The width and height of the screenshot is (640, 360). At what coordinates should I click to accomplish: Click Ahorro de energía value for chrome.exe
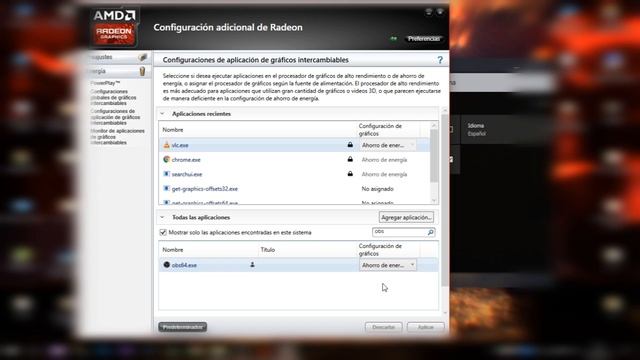coord(384,160)
